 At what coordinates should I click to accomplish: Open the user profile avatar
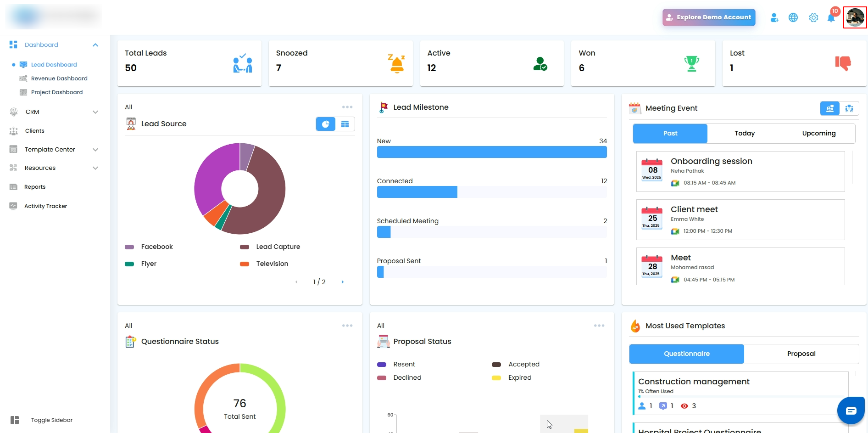(x=855, y=17)
